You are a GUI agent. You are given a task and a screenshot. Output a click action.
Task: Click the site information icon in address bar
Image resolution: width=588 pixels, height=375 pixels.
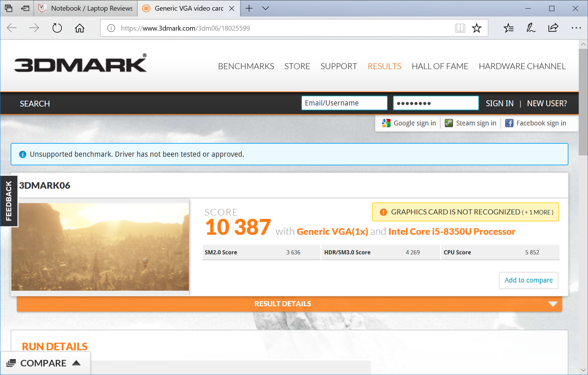click(x=111, y=28)
